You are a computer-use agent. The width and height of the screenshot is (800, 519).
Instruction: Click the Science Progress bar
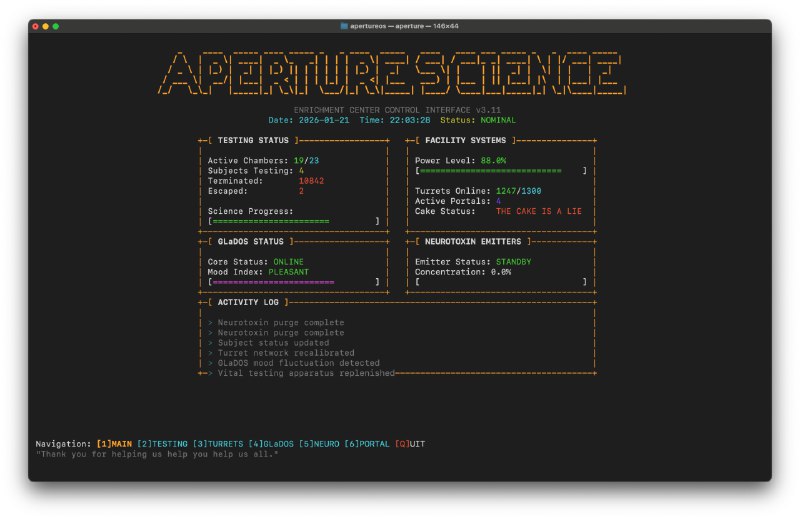(x=294, y=221)
